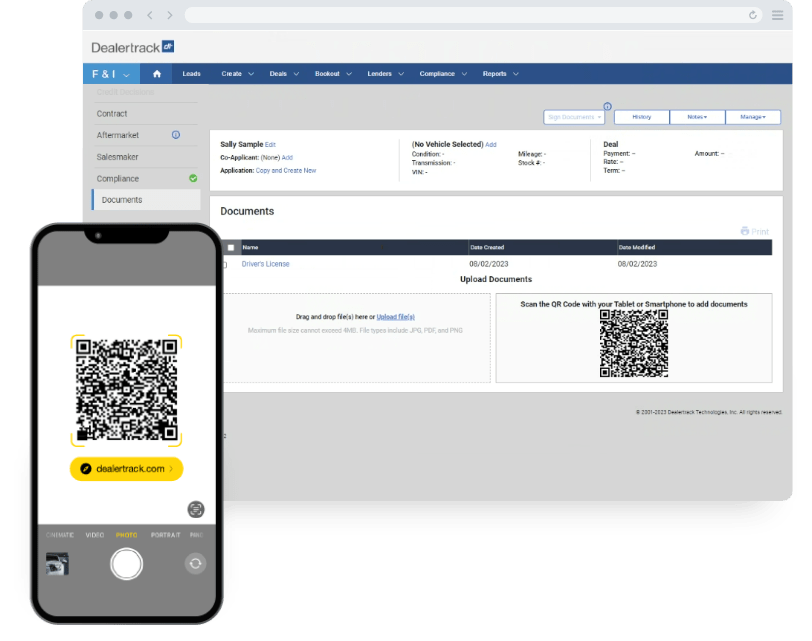812x641 pixels.
Task: Switch phone camera to VIDEO mode
Action: tap(95, 535)
